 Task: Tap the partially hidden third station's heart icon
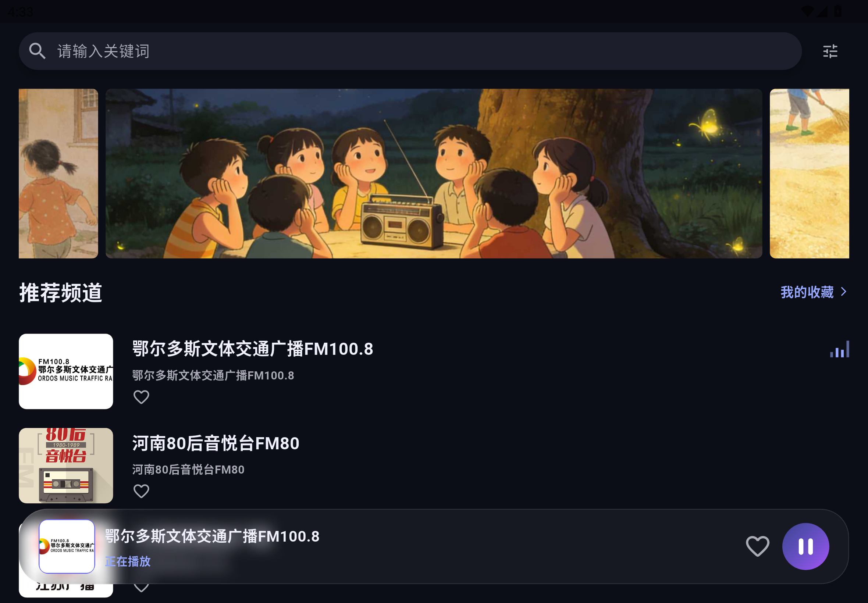tap(141, 588)
